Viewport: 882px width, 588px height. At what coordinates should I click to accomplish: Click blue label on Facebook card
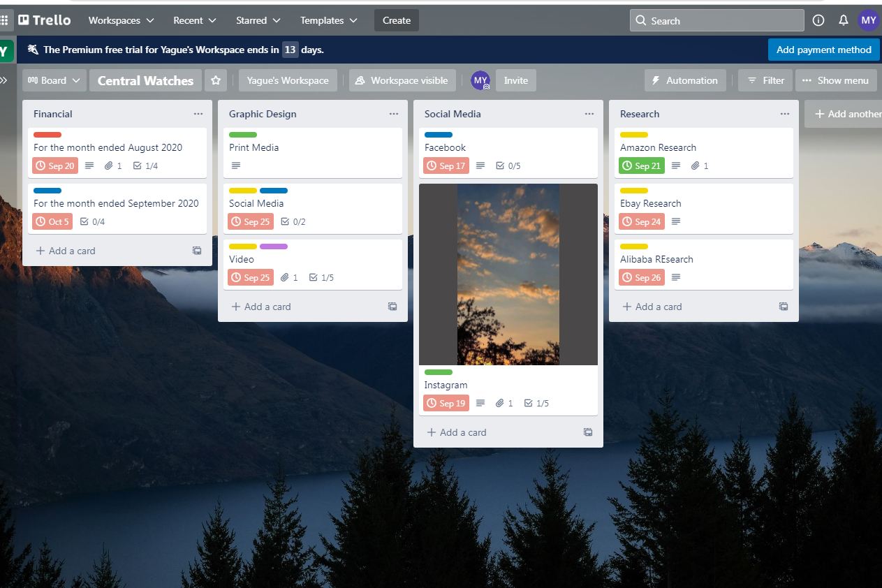click(439, 135)
